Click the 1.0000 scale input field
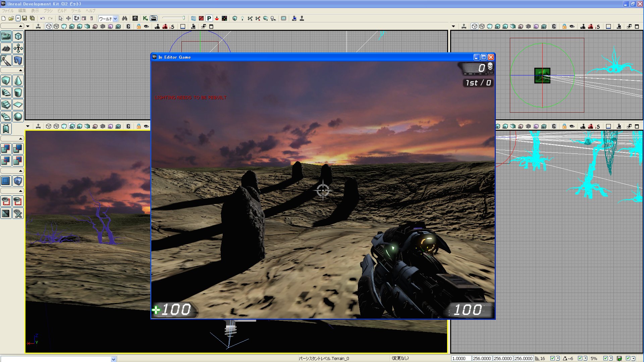The height and width of the screenshot is (362, 644). click(x=461, y=358)
